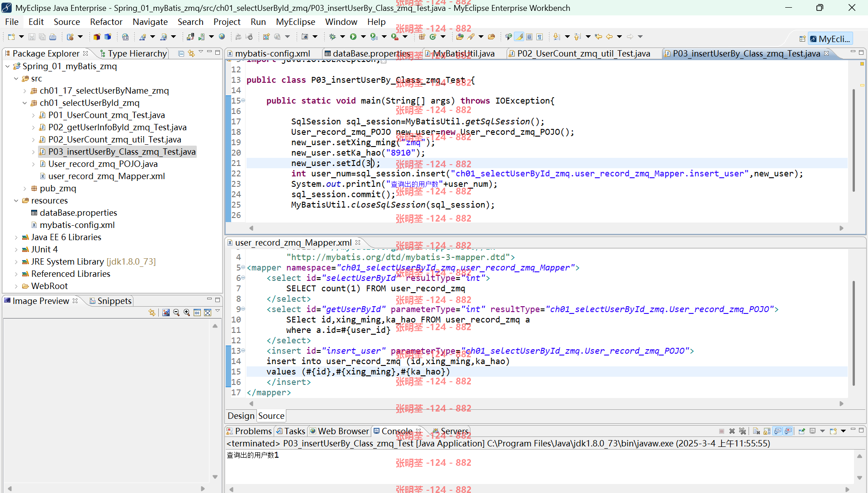Expand Java EE 6 Libraries

click(x=16, y=237)
